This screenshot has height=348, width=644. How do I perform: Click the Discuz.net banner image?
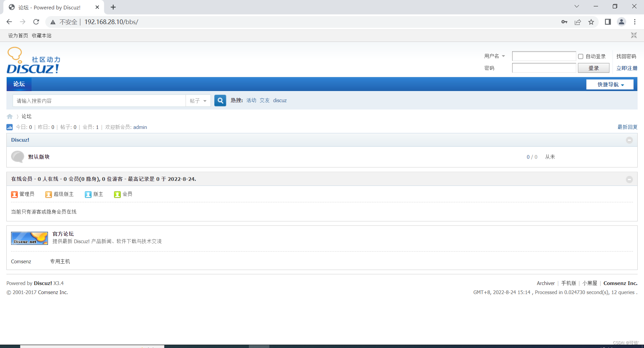point(30,238)
